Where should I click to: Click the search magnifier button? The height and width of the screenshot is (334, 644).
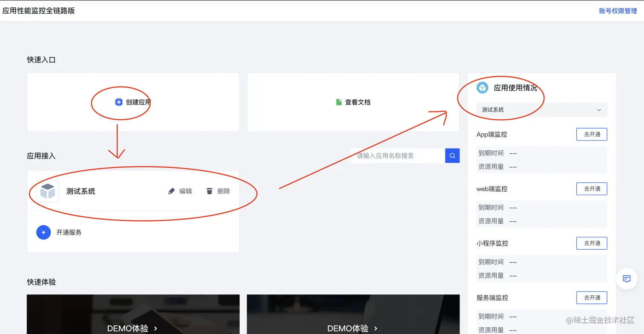(452, 155)
